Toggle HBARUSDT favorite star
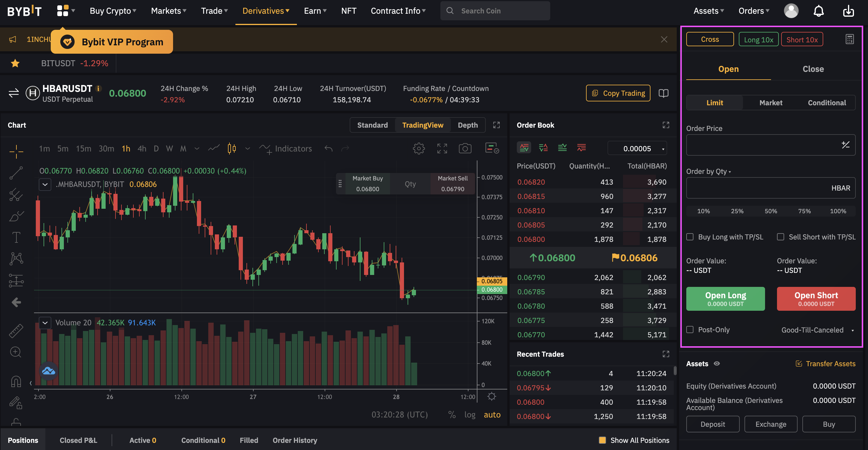The image size is (868, 450). [15, 63]
